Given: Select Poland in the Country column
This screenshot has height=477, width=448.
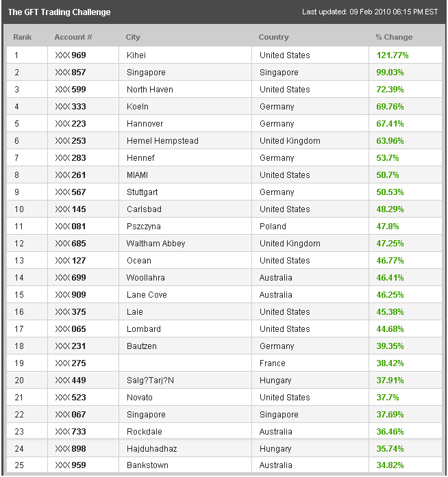Looking at the screenshot, I should 273,227.
